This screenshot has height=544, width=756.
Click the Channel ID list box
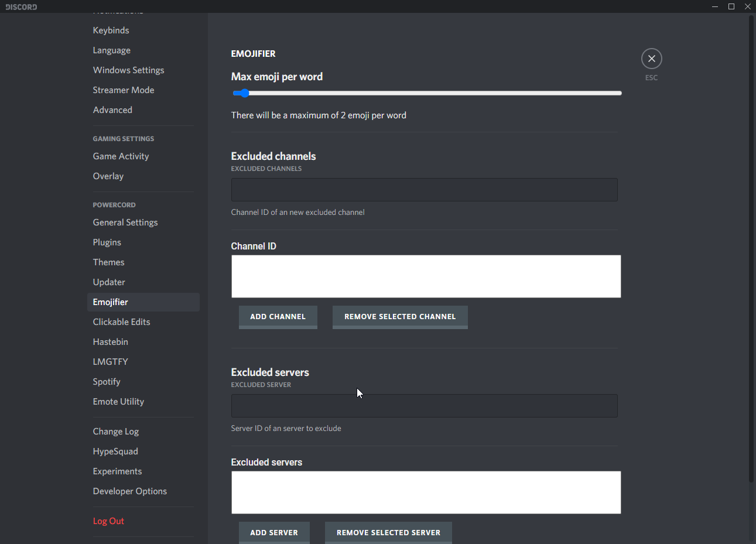click(426, 276)
